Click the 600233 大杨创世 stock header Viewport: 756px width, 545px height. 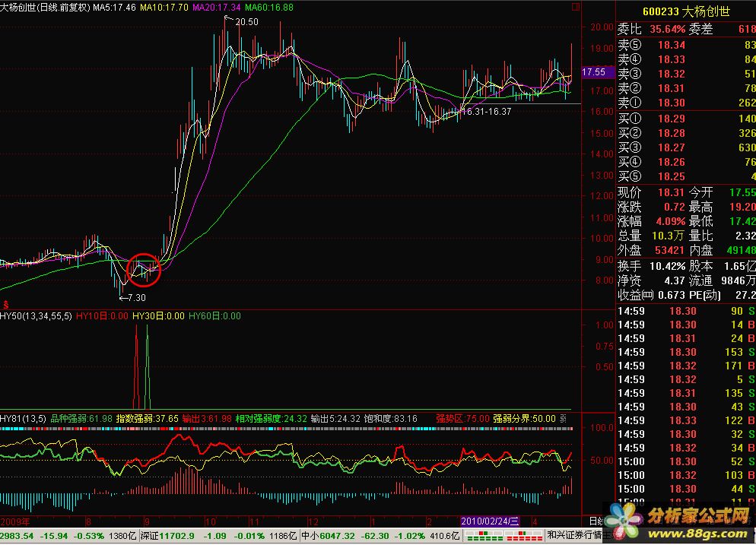coord(686,11)
